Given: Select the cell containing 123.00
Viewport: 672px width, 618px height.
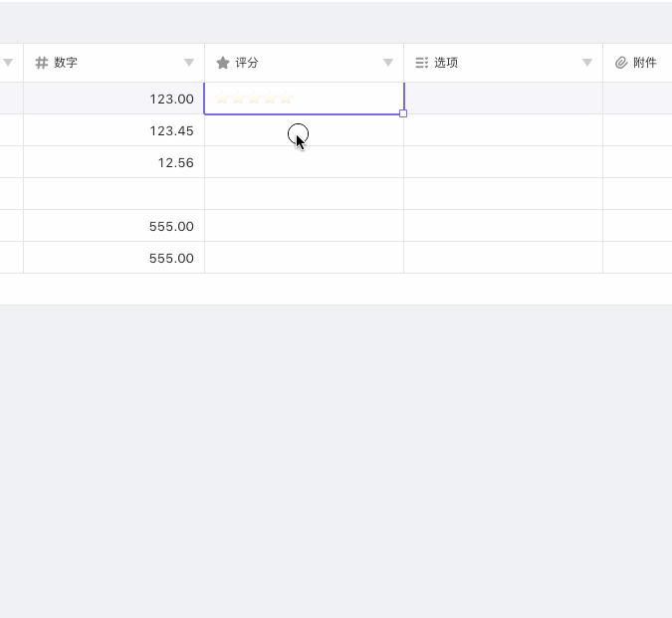Looking at the screenshot, I should click(113, 99).
